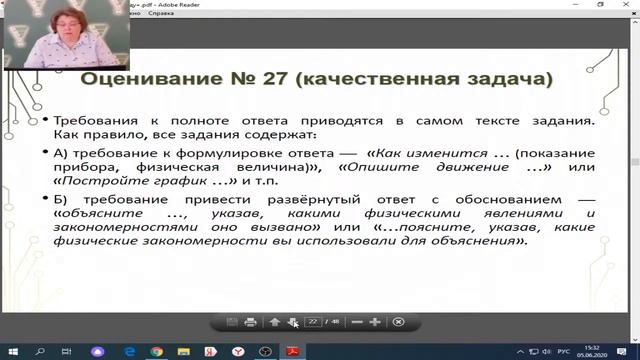Click the save icon in floating toolbar

click(x=232, y=322)
